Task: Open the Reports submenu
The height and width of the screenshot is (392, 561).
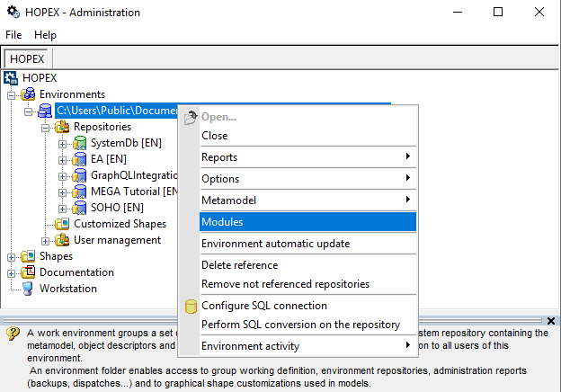Action: (x=307, y=157)
